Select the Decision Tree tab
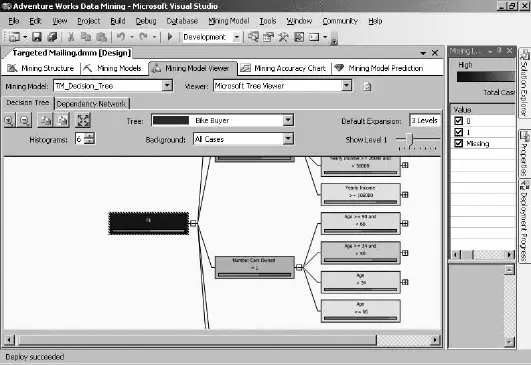The image size is (531, 365). pyautogui.click(x=28, y=103)
